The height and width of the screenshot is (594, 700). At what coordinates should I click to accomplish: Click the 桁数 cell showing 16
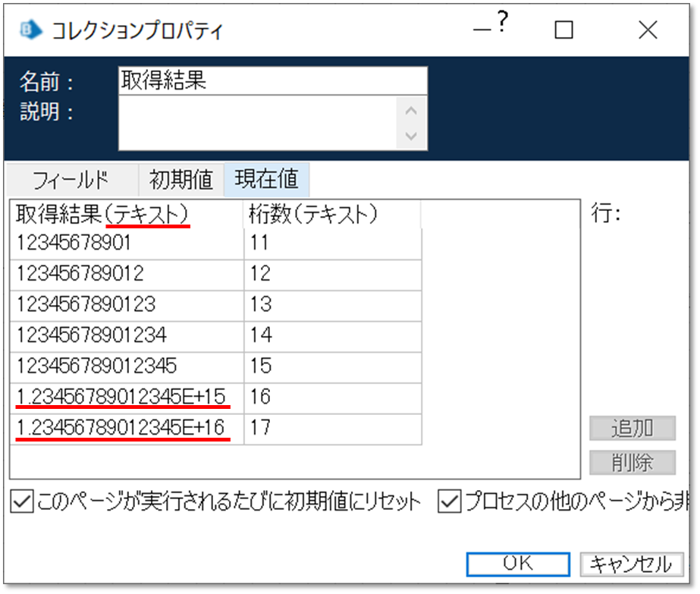pos(333,398)
